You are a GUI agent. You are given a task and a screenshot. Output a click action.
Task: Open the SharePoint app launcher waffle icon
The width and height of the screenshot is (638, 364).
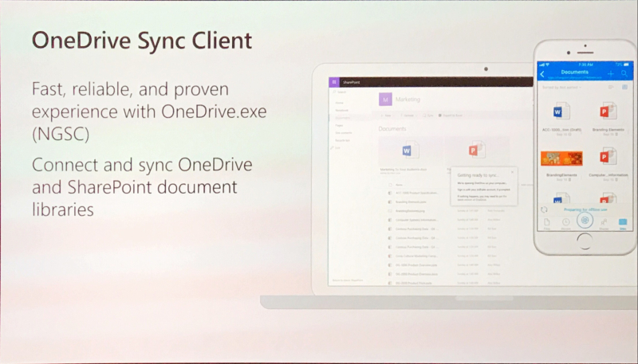[333, 82]
